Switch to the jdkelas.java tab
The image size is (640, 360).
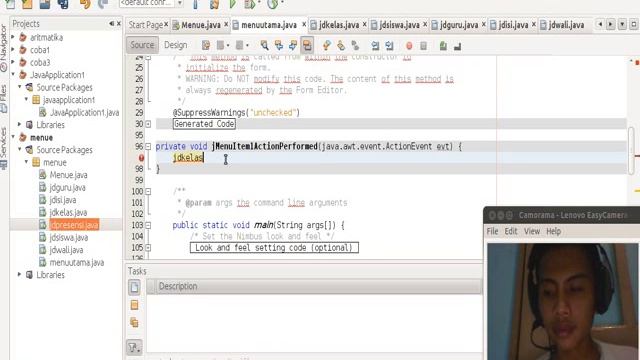pos(338,25)
